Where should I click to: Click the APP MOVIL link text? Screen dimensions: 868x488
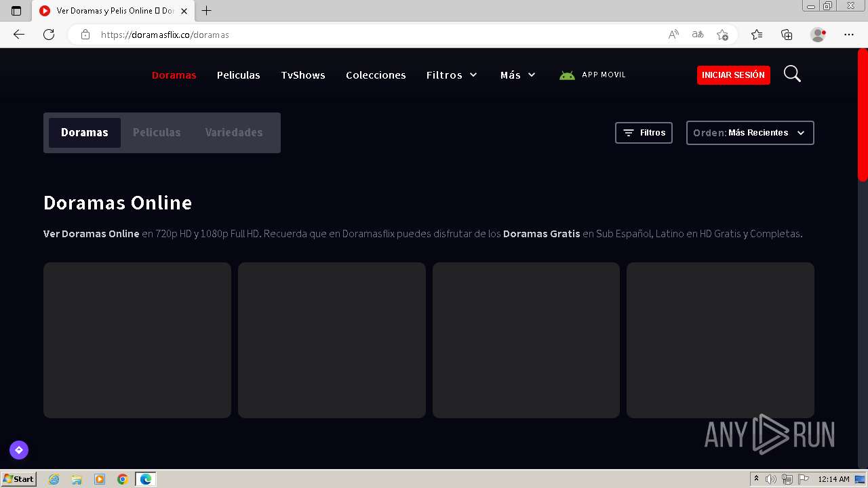click(604, 75)
